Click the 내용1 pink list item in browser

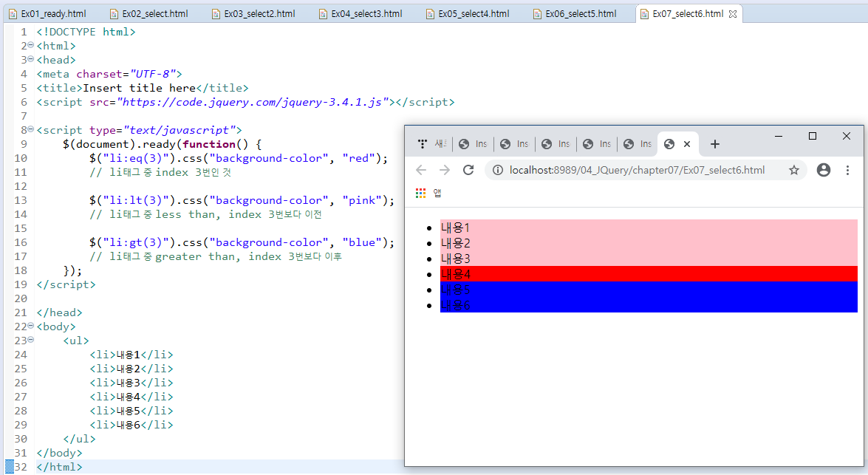(649, 228)
